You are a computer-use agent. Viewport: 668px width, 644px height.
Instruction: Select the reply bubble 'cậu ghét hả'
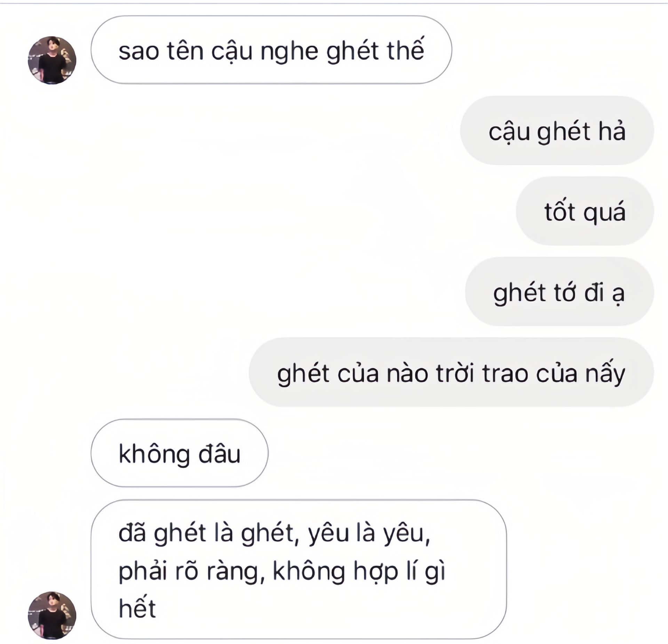pyautogui.click(x=557, y=130)
